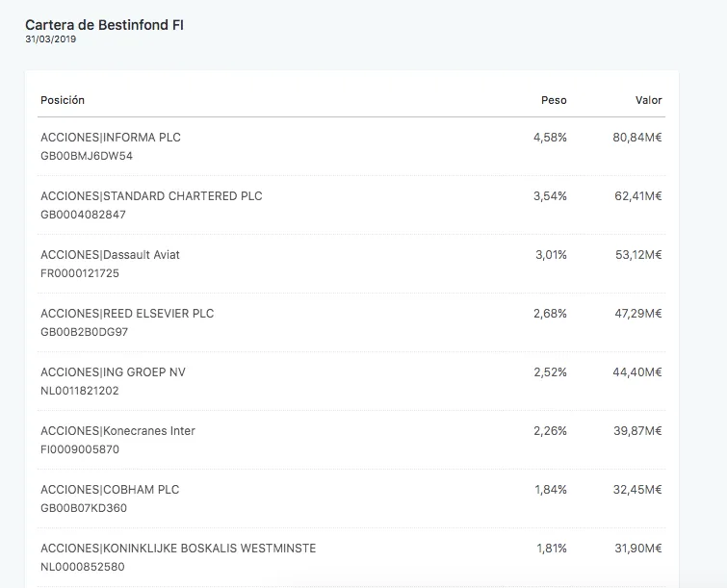
Task: Open the ACCIONES|ING GROEP NV position
Action: coord(113,372)
